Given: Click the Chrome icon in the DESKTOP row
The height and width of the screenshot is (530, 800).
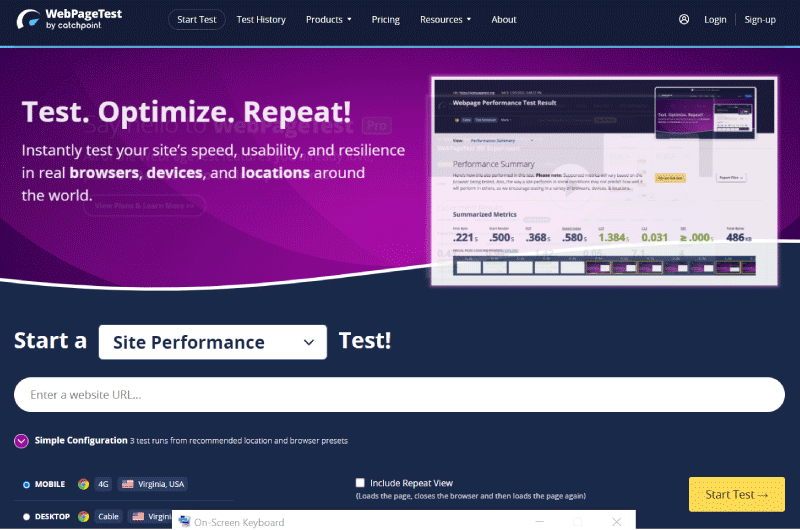Looking at the screenshot, I should 84,516.
